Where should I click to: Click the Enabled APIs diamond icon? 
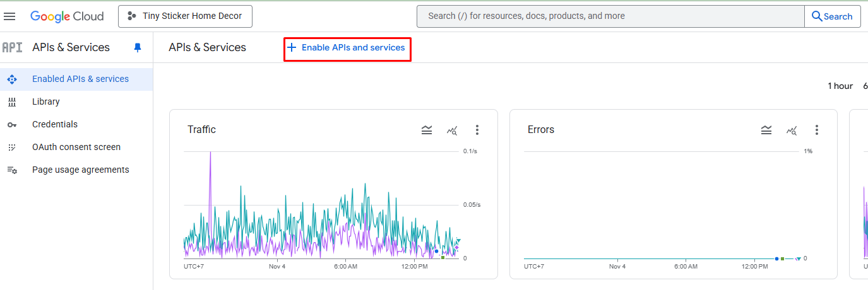pos(12,79)
